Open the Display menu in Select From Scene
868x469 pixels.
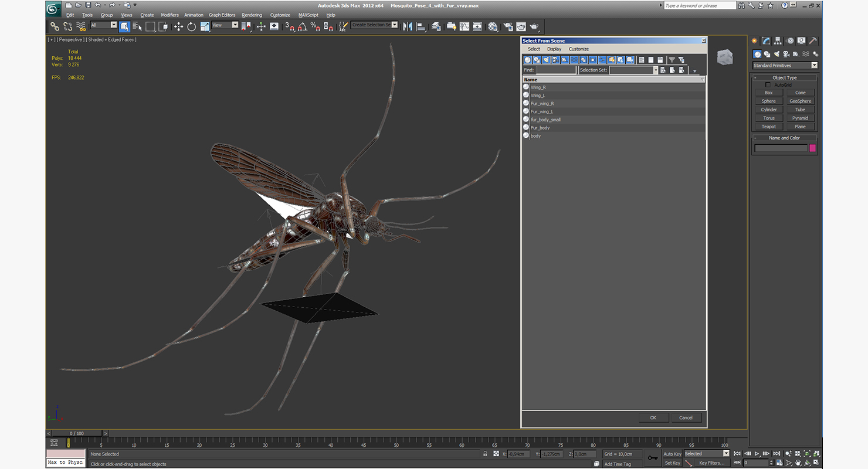pyautogui.click(x=554, y=49)
